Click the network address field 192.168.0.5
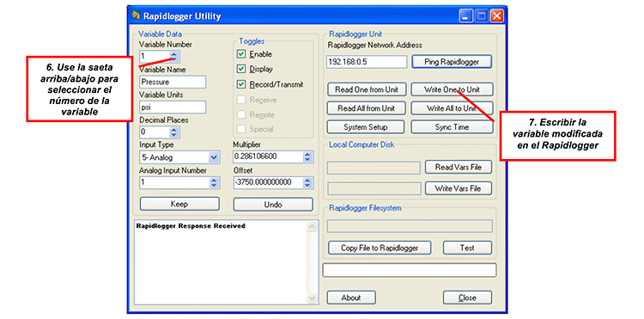 click(x=367, y=62)
